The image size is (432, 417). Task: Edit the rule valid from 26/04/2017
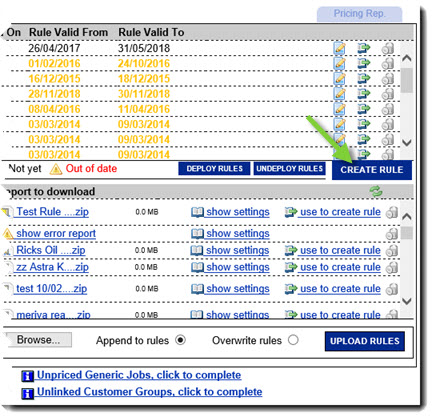pos(339,48)
